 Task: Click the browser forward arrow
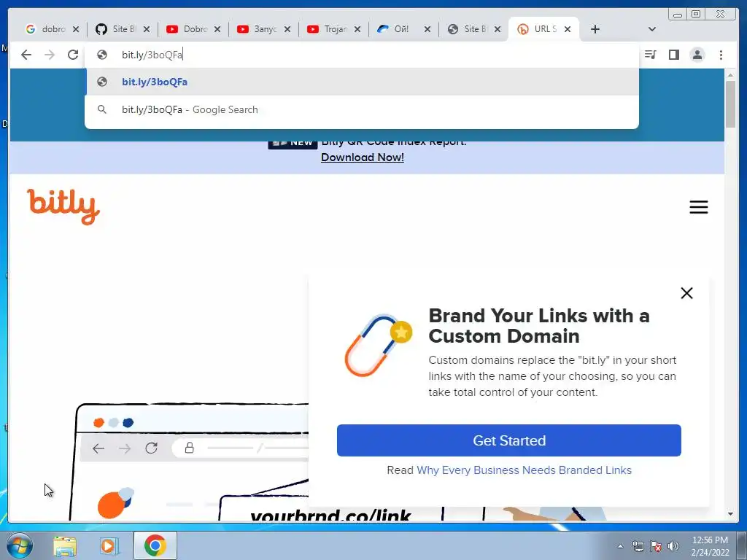[50, 55]
